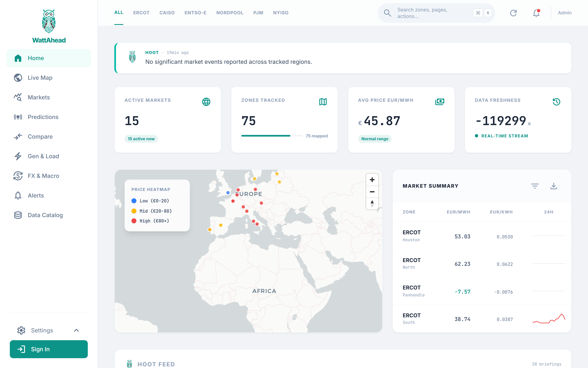Click the 0.0622 EUR/KWH value
This screenshot has width=588, height=368.
pyautogui.click(x=505, y=264)
